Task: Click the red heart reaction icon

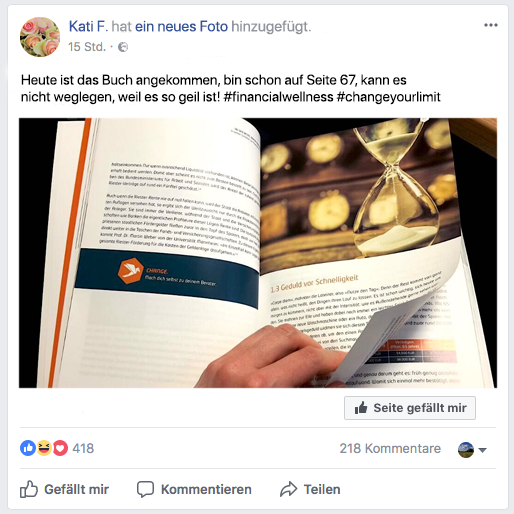Action: (x=60, y=448)
